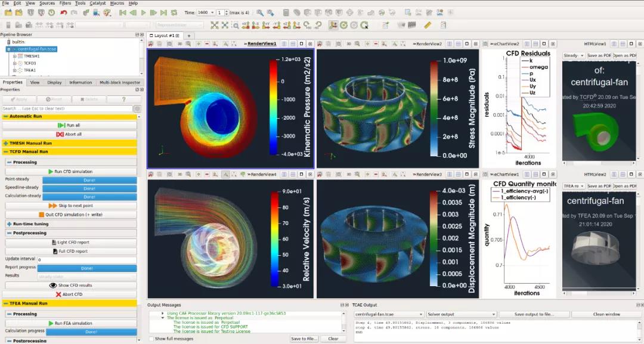Expand TCFD1 tree node in Pipeline Browser
This screenshot has height=344, width=644.
pos(14,63)
